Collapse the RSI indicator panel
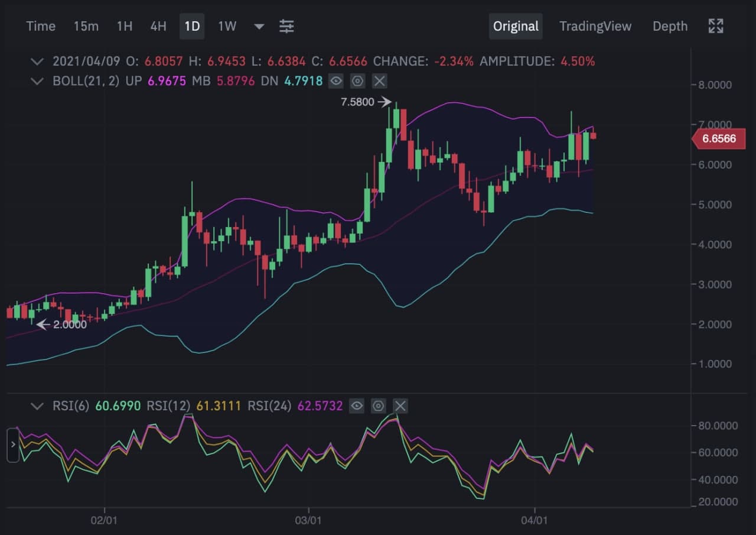This screenshot has width=756, height=535. [x=37, y=406]
